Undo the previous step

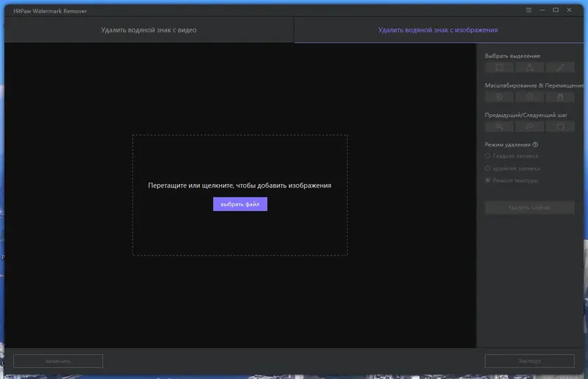tap(499, 127)
